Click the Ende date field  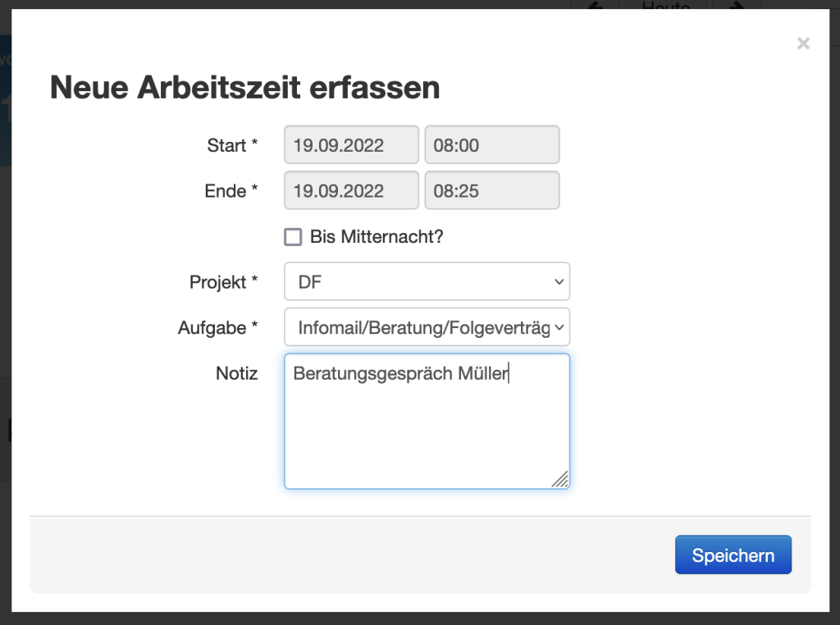pos(351,191)
